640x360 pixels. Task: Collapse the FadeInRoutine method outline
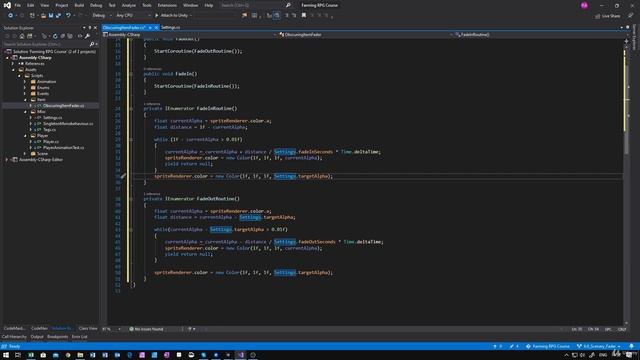[x=131, y=109]
